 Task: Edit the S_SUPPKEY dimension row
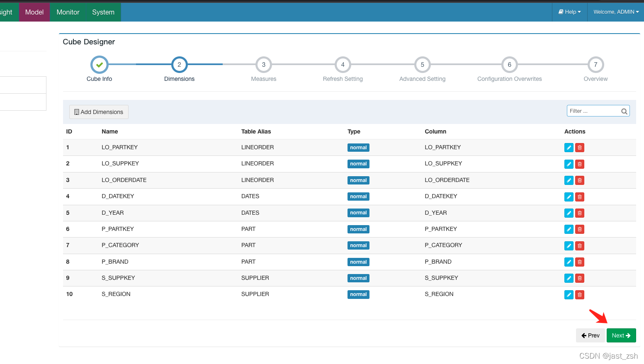coord(569,278)
